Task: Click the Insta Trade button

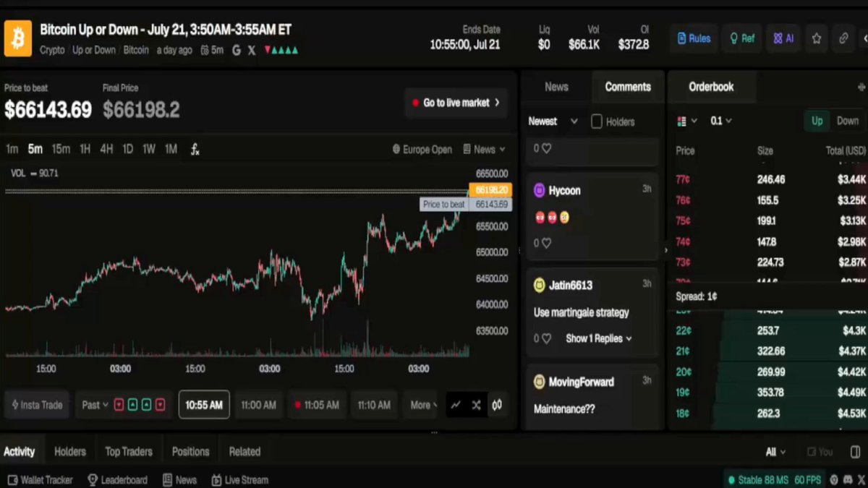Action: [x=37, y=405]
